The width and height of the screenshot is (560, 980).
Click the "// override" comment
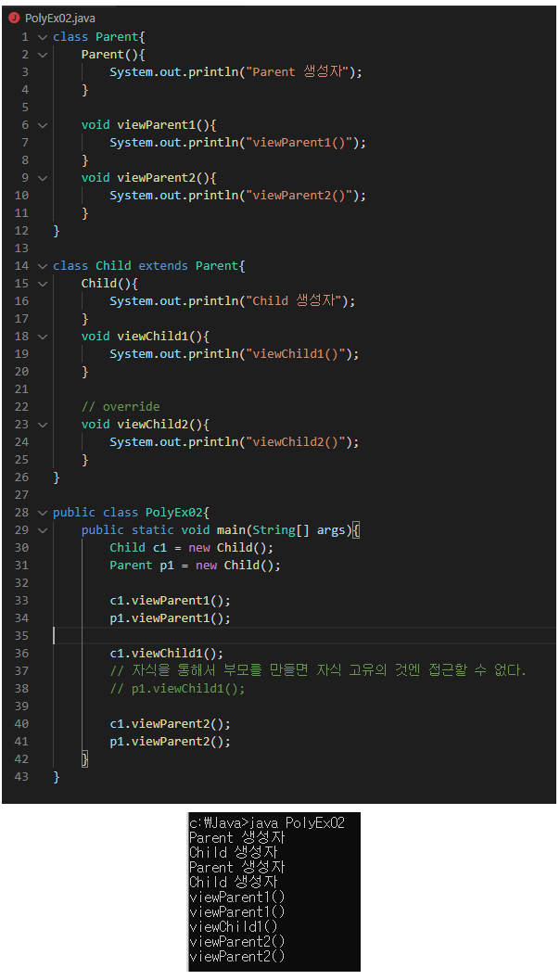pos(121,407)
